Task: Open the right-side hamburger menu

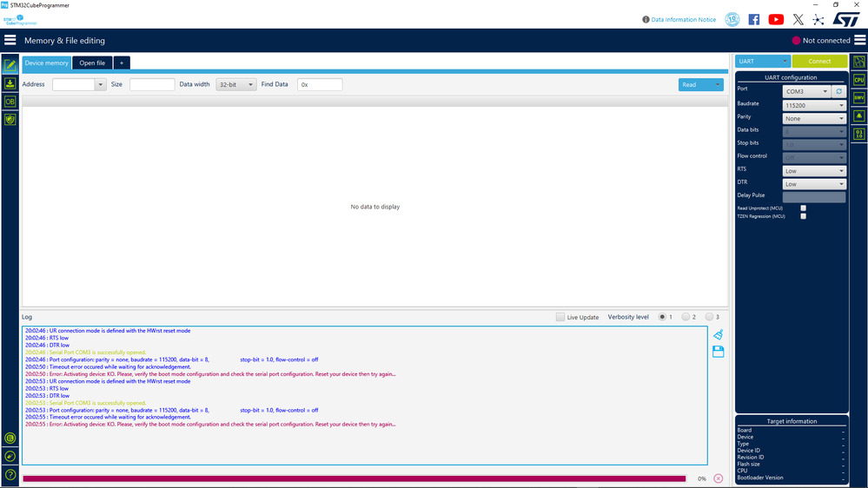Action: coord(859,40)
